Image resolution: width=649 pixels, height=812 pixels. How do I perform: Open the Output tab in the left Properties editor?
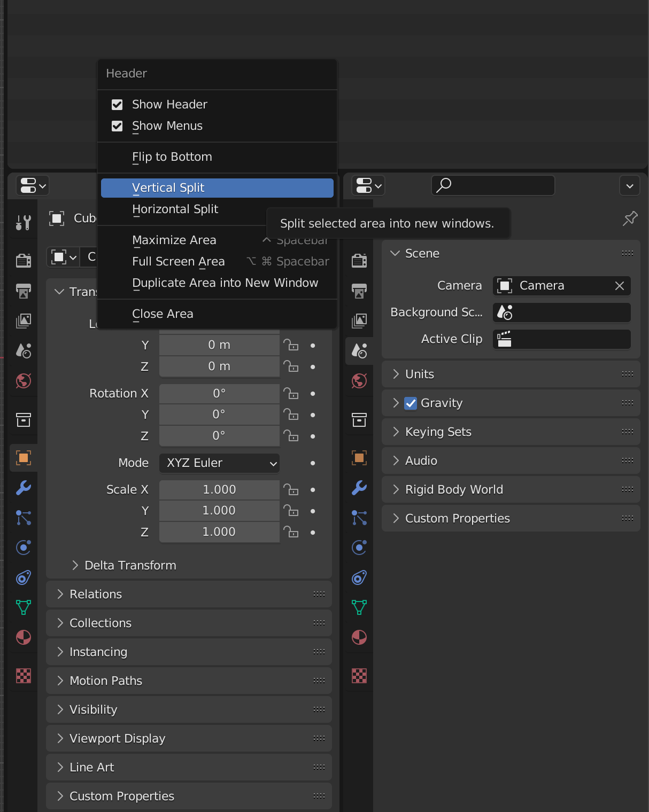24,291
